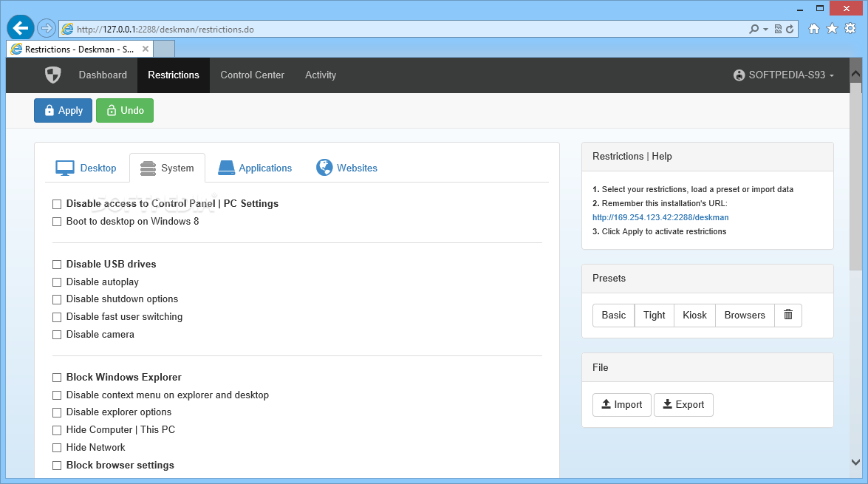868x484 pixels.
Task: Check Disable access to Control Panel
Action: pyautogui.click(x=56, y=205)
